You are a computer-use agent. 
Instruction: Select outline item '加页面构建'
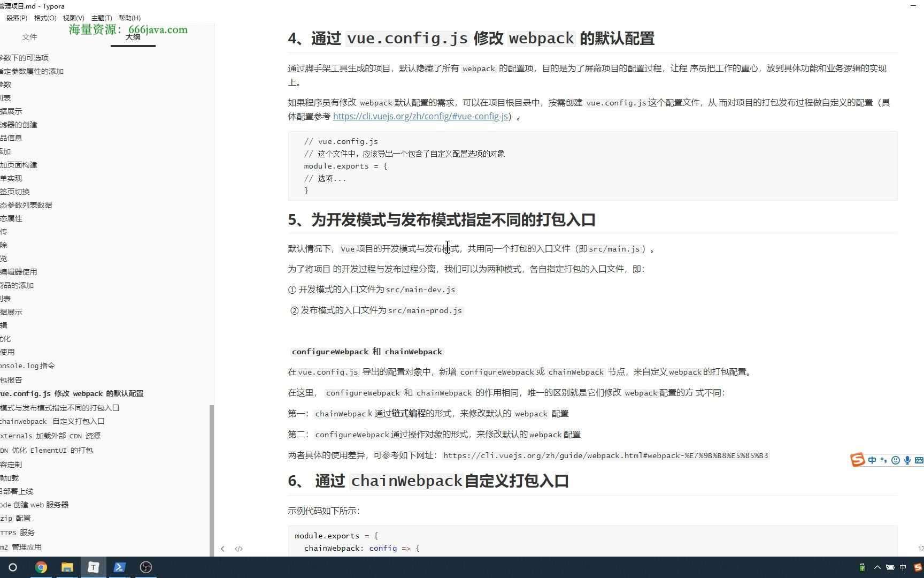[19, 165]
